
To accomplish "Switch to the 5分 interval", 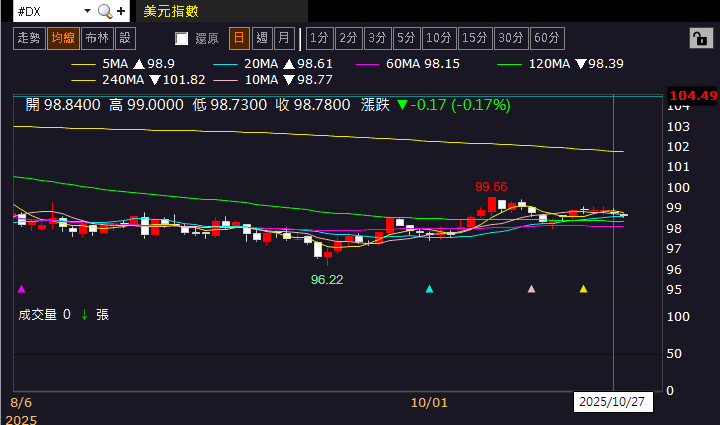I will click(x=406, y=38).
